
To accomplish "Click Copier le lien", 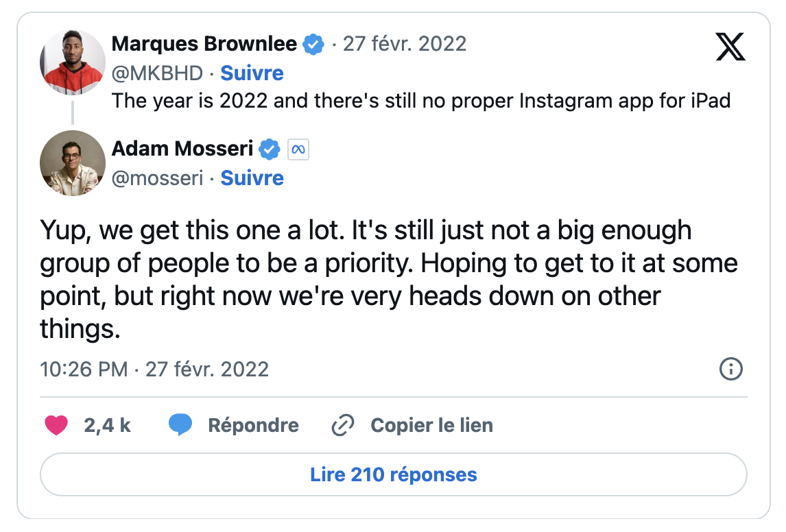I will tap(431, 425).
